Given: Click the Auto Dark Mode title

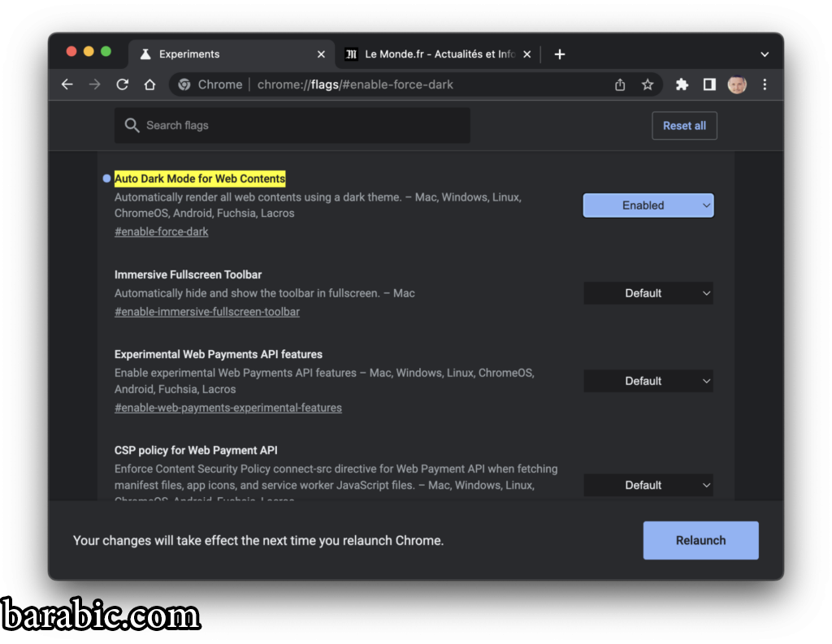Looking at the screenshot, I should point(200,179).
